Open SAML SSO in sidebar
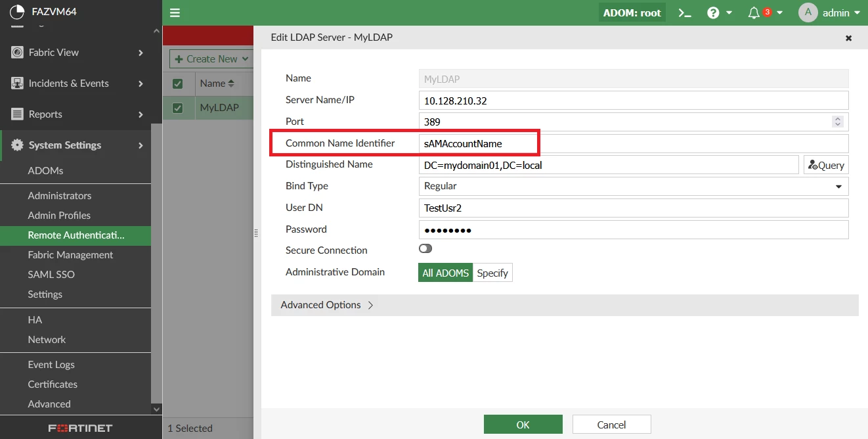 coord(51,275)
